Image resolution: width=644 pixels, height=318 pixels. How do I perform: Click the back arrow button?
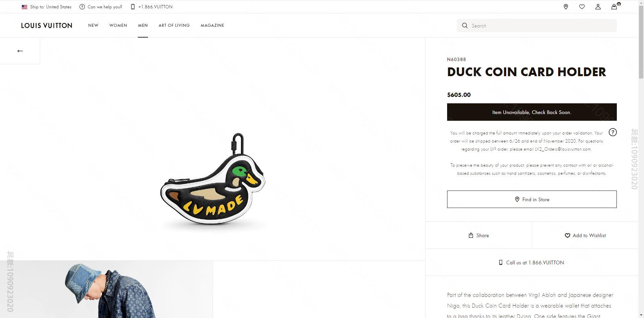coord(20,51)
